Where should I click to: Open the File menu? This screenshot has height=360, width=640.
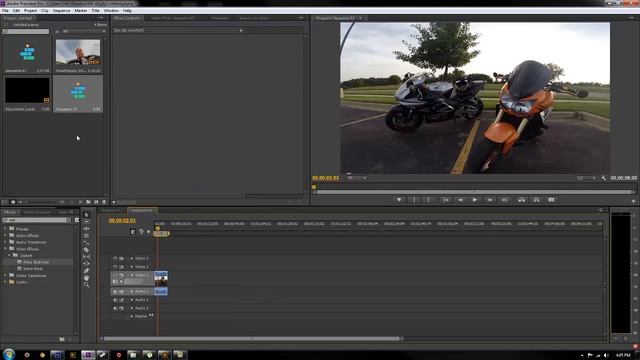pyautogui.click(x=5, y=11)
